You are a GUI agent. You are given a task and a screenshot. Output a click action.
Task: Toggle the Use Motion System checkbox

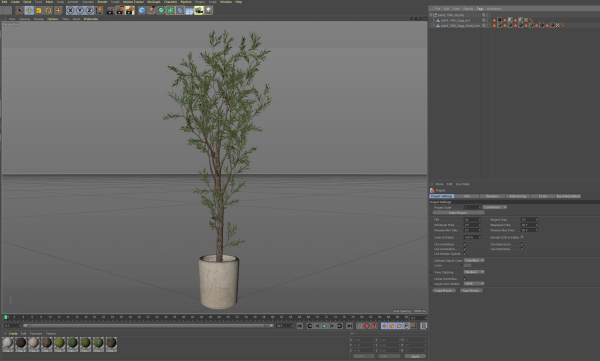click(x=465, y=254)
